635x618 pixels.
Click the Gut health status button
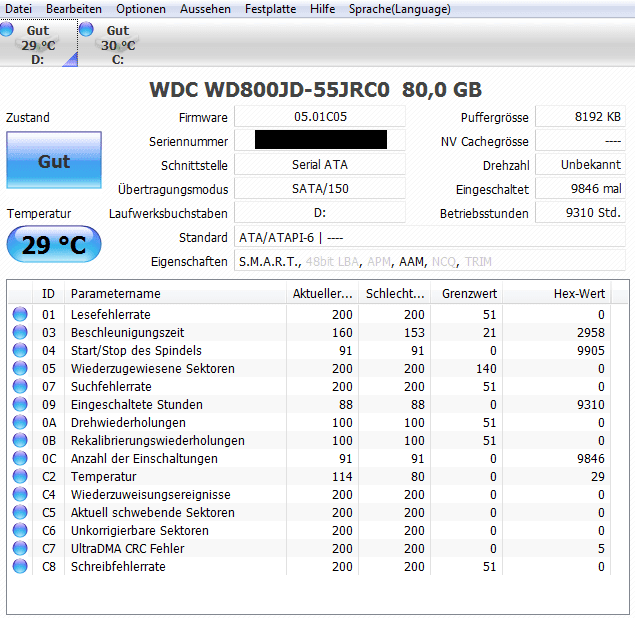point(54,160)
